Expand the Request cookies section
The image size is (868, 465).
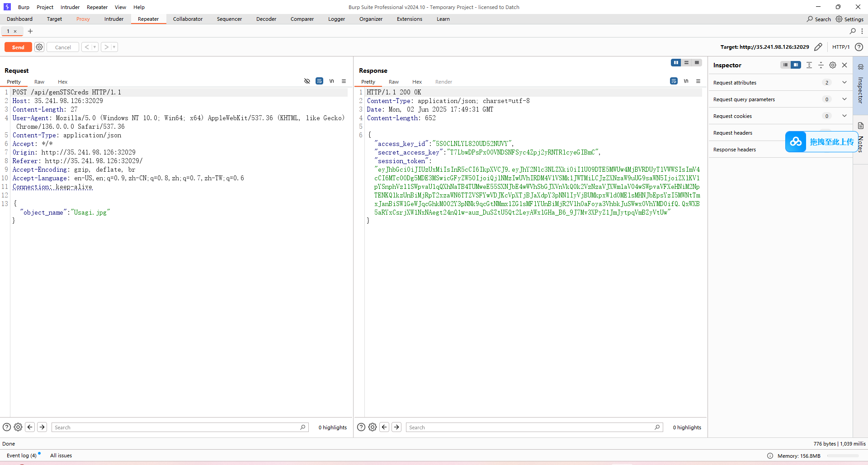(844, 116)
